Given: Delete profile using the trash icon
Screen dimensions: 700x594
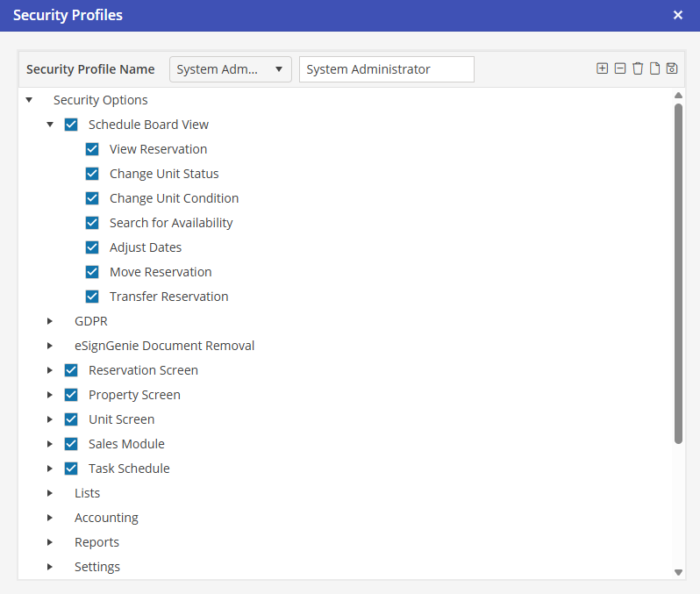Looking at the screenshot, I should (638, 68).
